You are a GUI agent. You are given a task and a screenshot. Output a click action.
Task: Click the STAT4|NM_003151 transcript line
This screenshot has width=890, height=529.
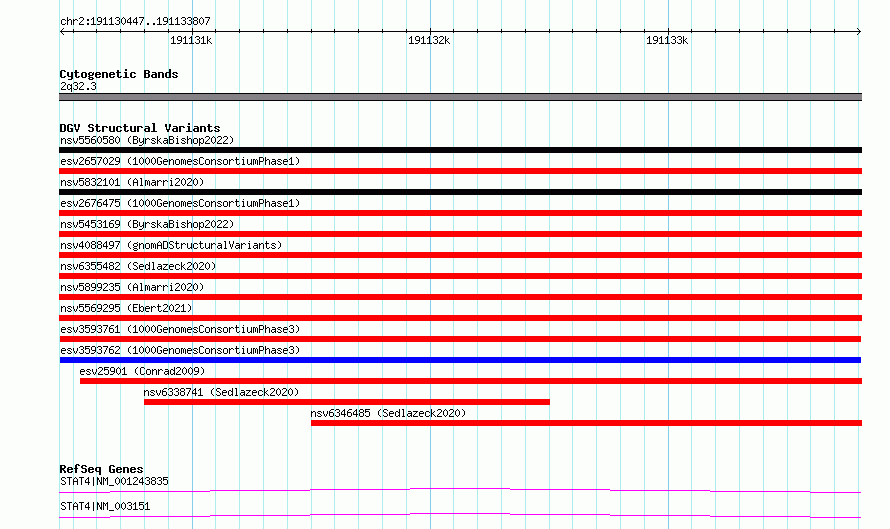(460, 515)
